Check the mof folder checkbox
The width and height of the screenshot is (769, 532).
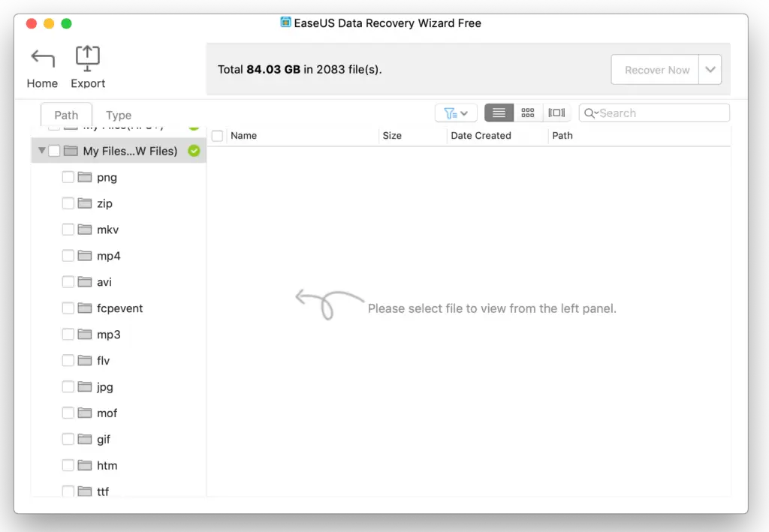point(68,413)
